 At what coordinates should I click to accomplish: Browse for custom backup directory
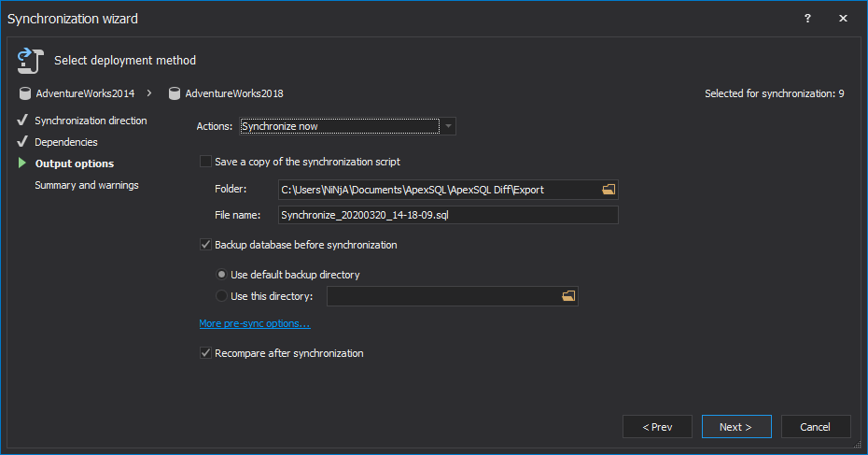(x=568, y=296)
